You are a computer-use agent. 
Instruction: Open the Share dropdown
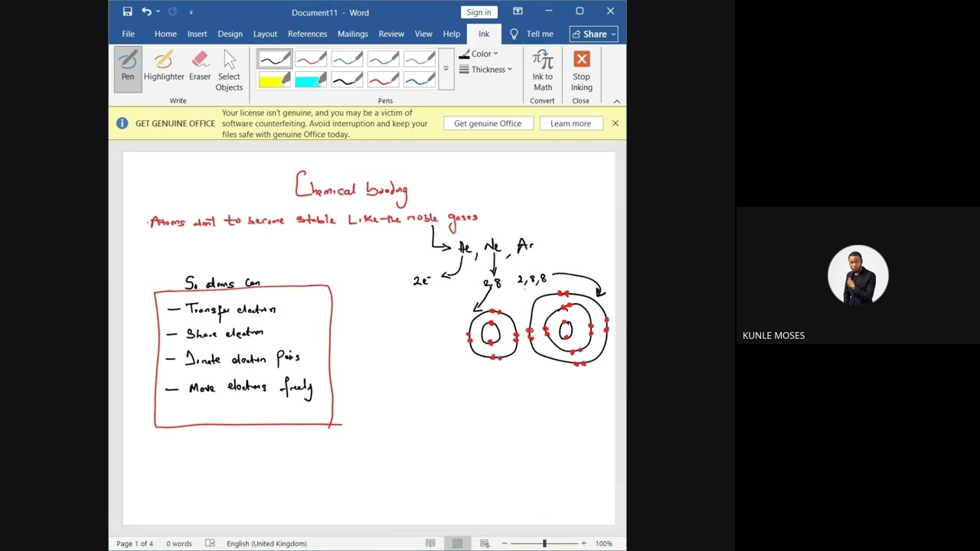[x=594, y=34]
